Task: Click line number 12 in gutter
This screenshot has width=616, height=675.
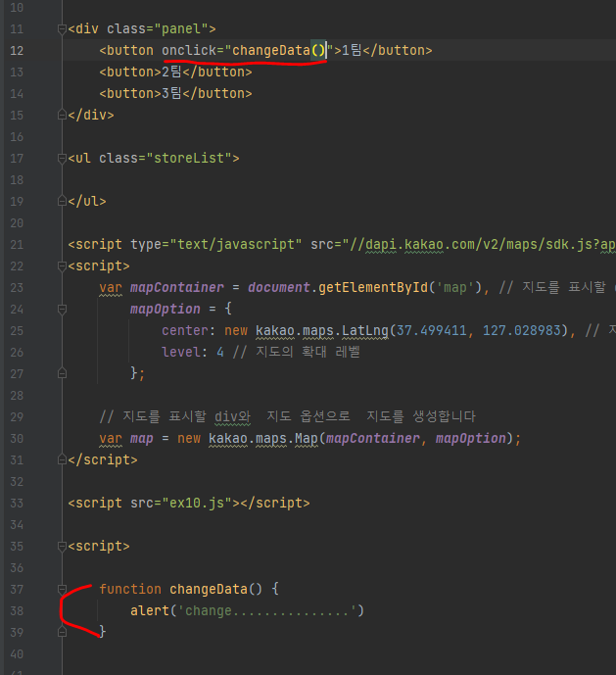Action: click(17, 51)
